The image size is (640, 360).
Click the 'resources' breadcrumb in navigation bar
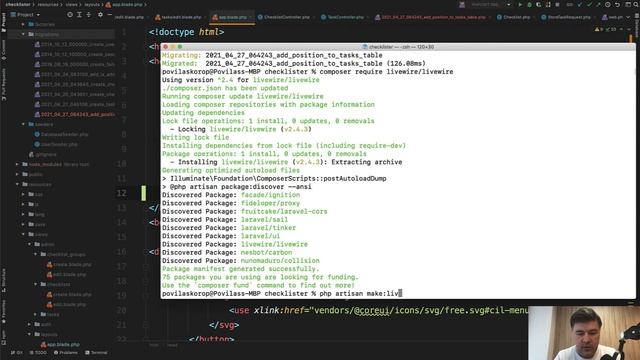coord(48,4)
